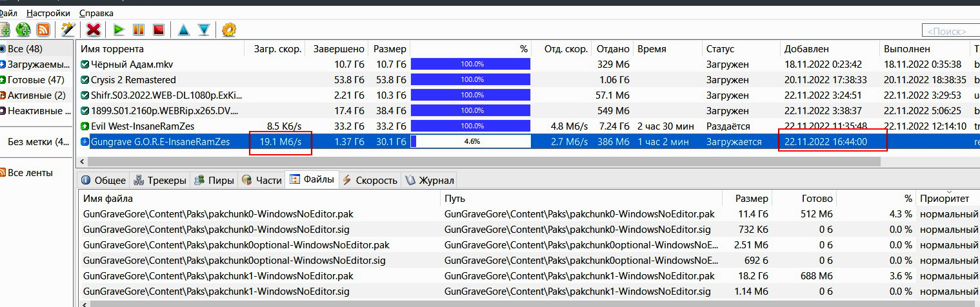Pause the torrent using the toolbar pause icon
The width and height of the screenshot is (980, 307).
(x=138, y=29)
